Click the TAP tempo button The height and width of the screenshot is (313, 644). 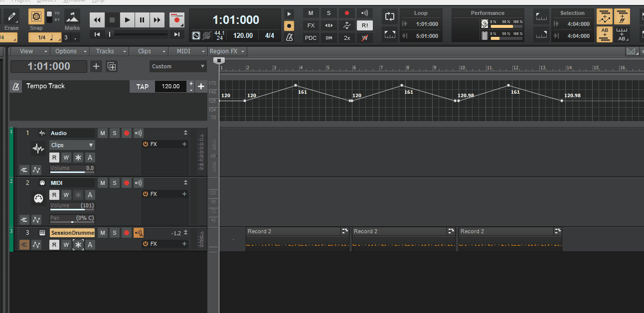pos(142,86)
